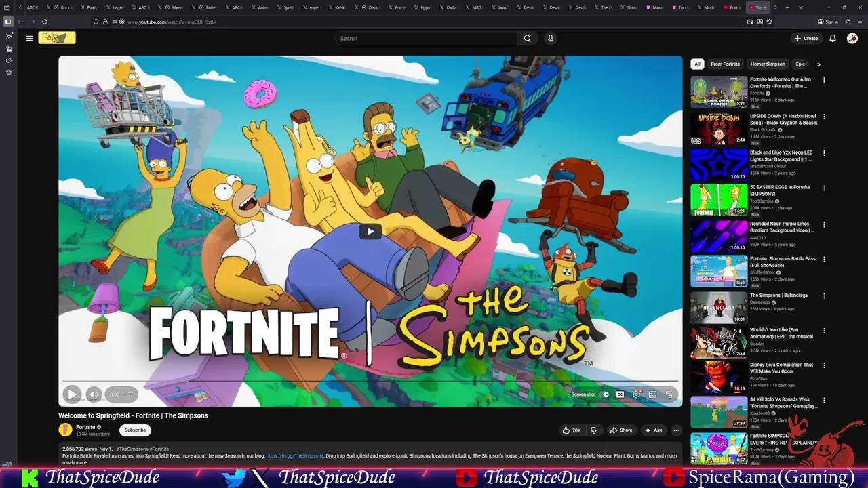The width and height of the screenshot is (868, 488).
Task: Switch to the Daily browser tab
Action: pos(448,7)
